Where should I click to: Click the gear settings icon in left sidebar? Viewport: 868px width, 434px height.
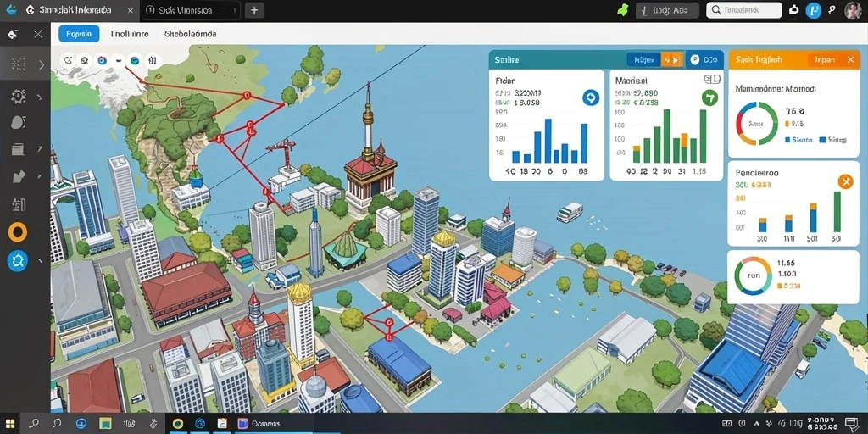pyautogui.click(x=19, y=97)
